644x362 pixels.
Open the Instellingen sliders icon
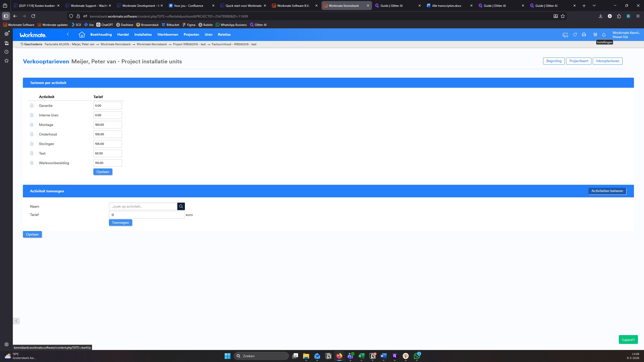click(x=595, y=35)
